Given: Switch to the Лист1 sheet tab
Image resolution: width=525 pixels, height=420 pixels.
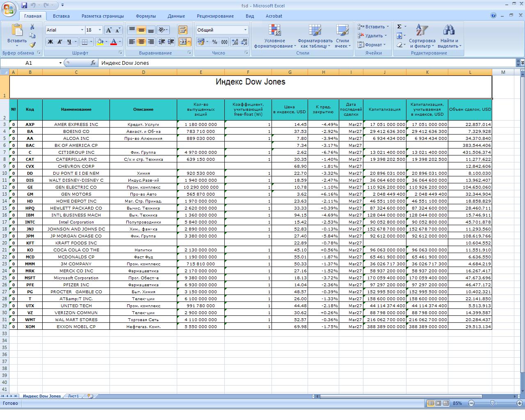Looking at the screenshot, I should pos(73,396).
